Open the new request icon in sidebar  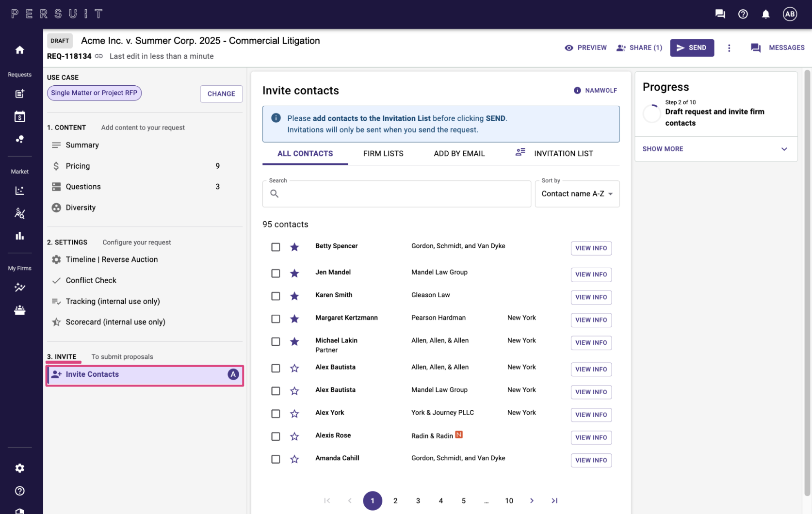[19, 94]
